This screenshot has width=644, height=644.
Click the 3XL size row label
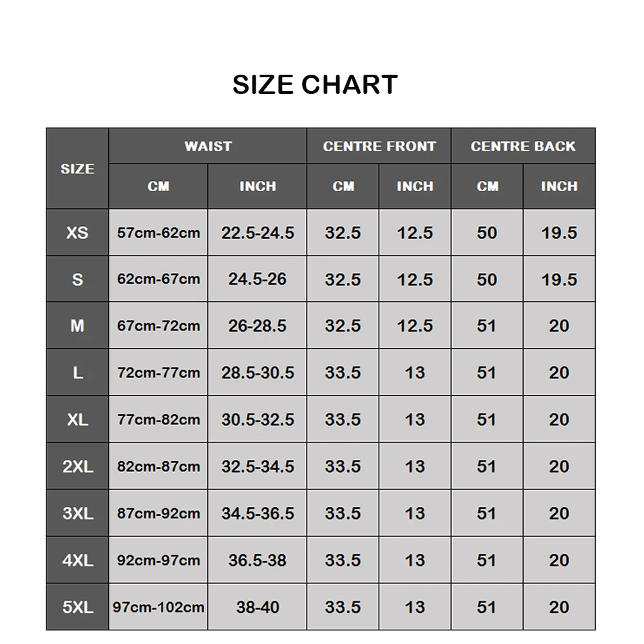click(77, 513)
